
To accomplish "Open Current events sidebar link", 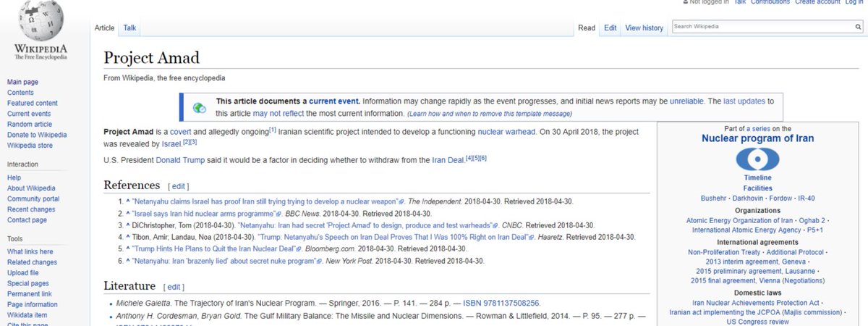I will [29, 114].
